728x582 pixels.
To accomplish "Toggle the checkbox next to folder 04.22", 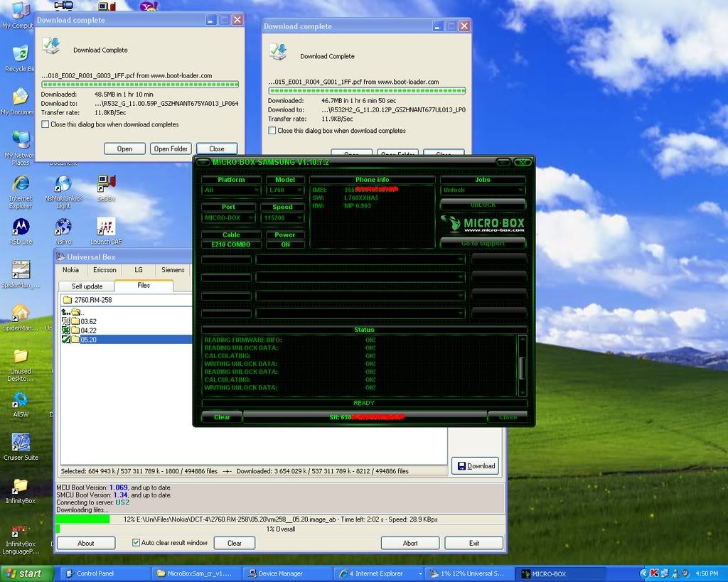I will pyautogui.click(x=65, y=330).
